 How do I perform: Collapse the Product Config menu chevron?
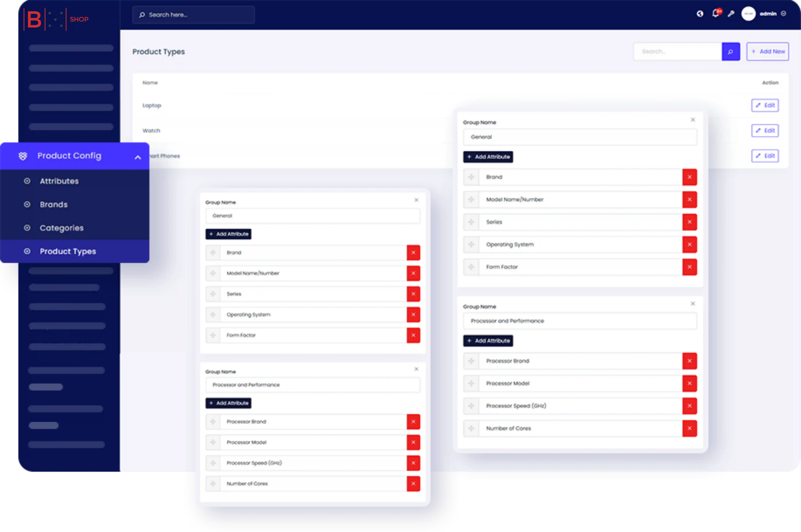(x=138, y=157)
